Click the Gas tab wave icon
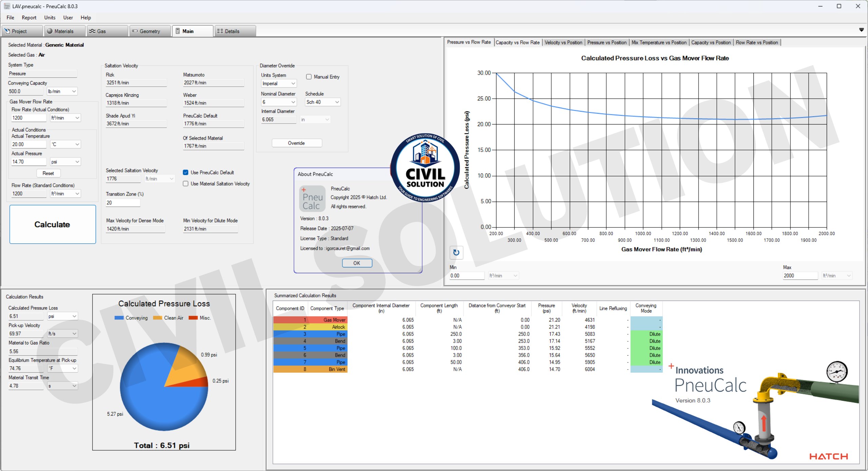 (92, 31)
